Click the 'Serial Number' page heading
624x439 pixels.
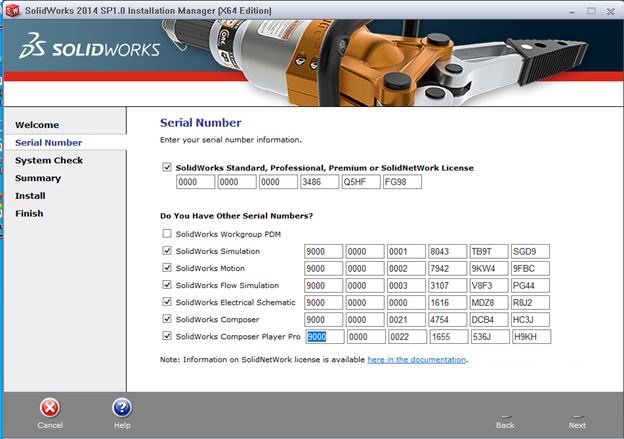point(201,123)
